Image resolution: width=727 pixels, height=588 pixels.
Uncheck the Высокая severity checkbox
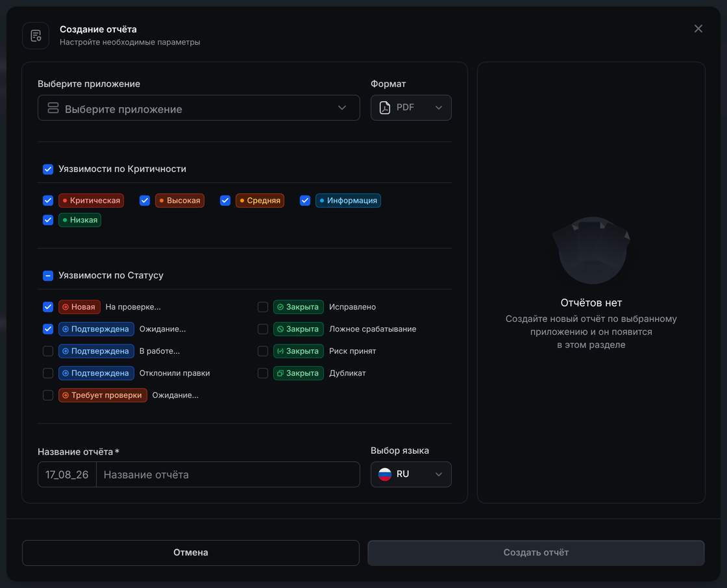point(145,201)
